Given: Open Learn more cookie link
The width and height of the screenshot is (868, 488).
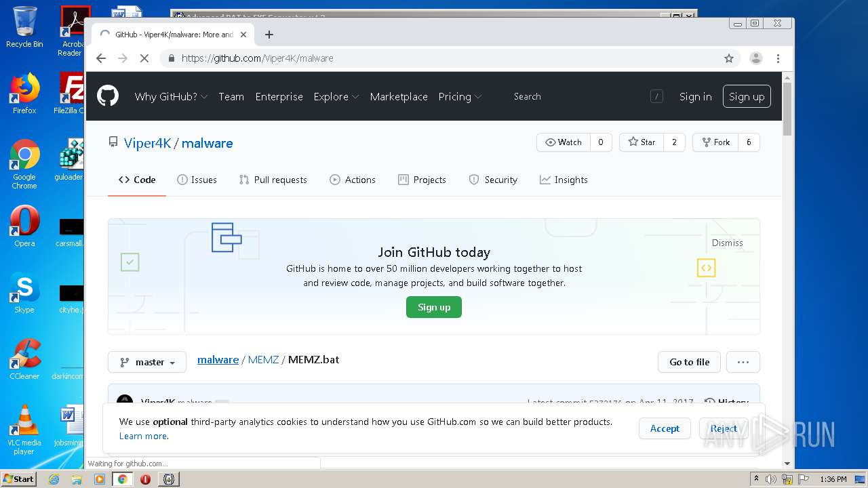Looking at the screenshot, I should pyautogui.click(x=143, y=436).
